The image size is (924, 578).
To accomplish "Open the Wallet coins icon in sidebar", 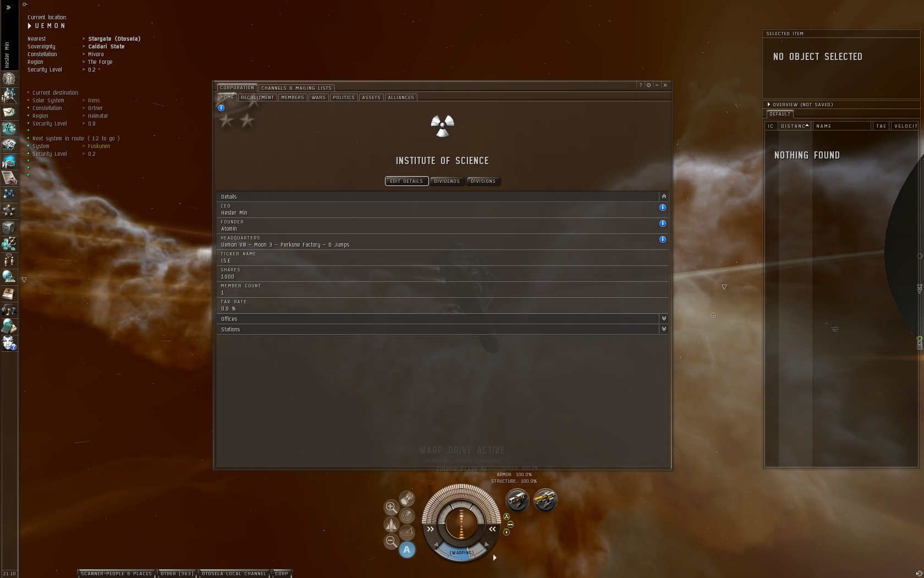I will [9, 243].
